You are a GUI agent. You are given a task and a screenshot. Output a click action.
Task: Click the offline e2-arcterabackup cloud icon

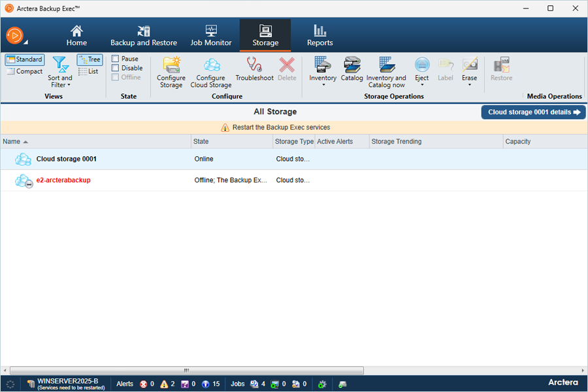tap(24, 181)
